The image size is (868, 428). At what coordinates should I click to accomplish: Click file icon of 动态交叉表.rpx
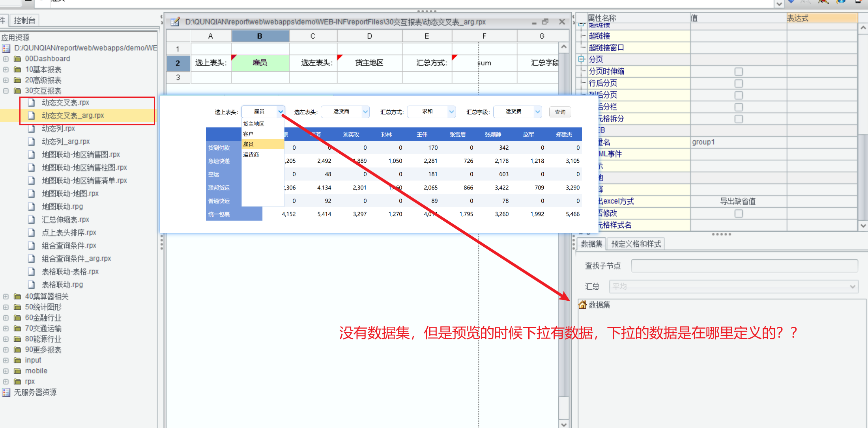(x=32, y=103)
